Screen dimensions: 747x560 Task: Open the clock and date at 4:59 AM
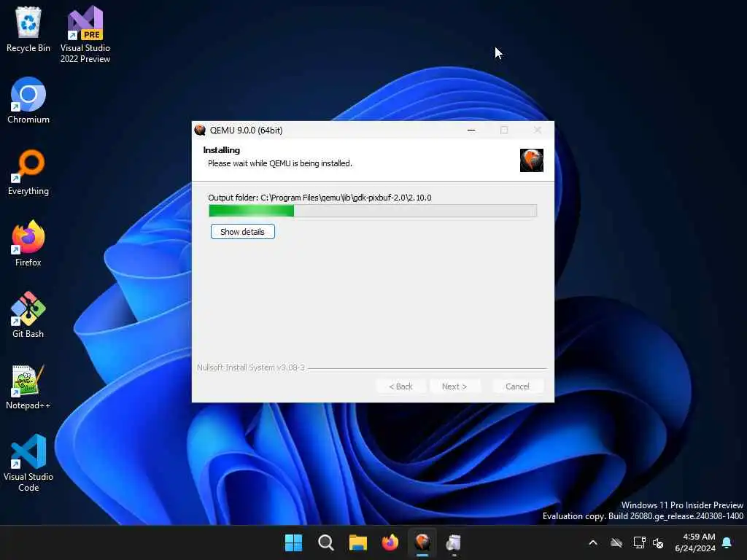click(695, 542)
